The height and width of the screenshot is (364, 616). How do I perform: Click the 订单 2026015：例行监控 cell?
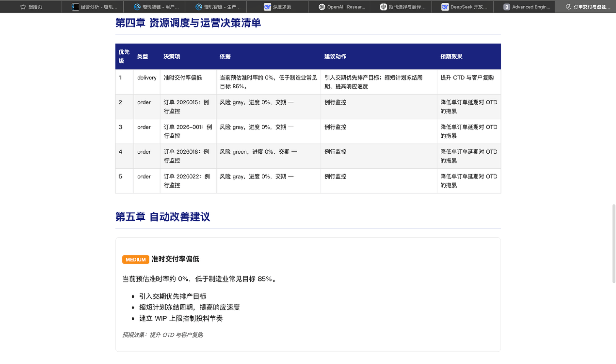pyautogui.click(x=188, y=107)
